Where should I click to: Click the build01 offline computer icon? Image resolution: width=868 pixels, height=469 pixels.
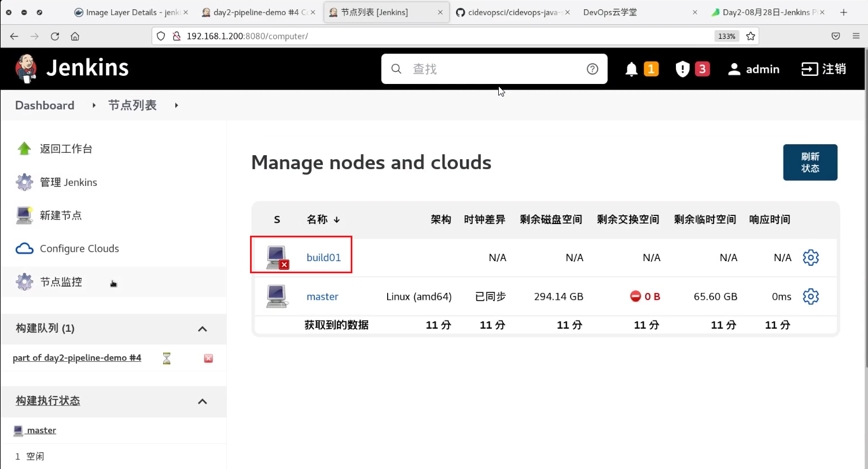[277, 258]
